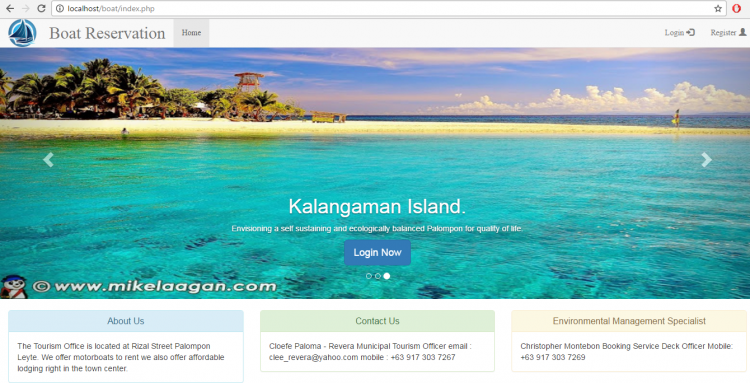Open the Home nav tab
750x383 pixels.
(191, 33)
